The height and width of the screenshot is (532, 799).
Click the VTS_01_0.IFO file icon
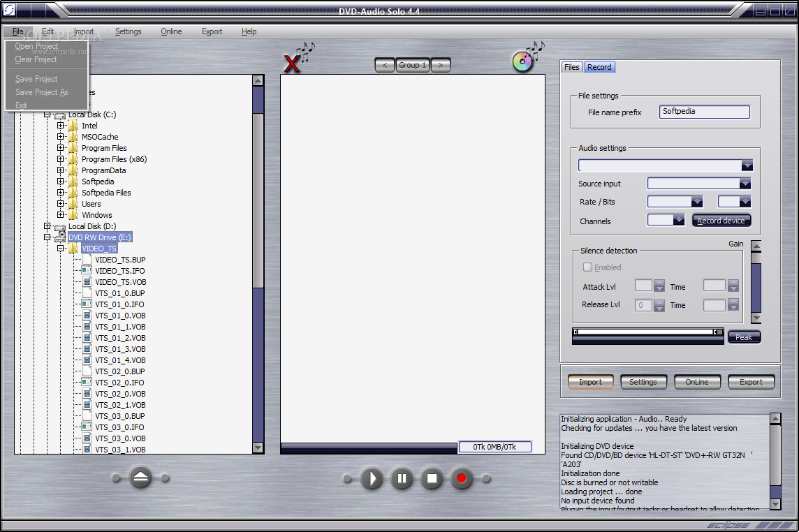(x=87, y=304)
